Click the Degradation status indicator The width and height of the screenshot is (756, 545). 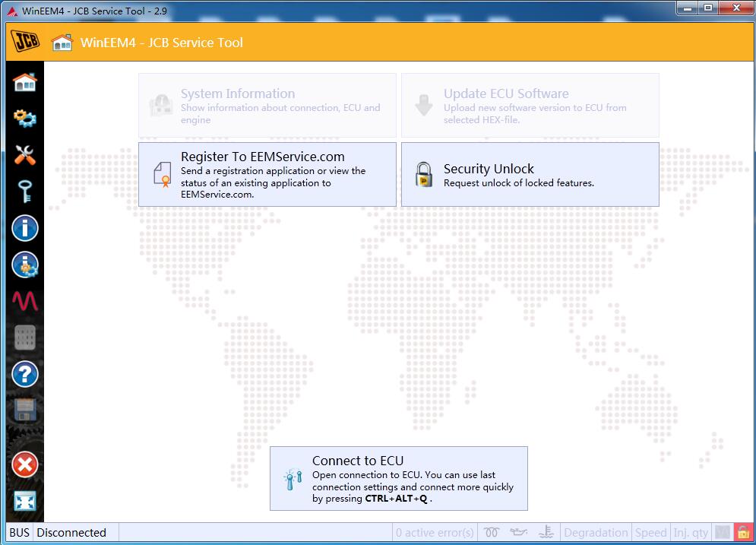(x=596, y=533)
